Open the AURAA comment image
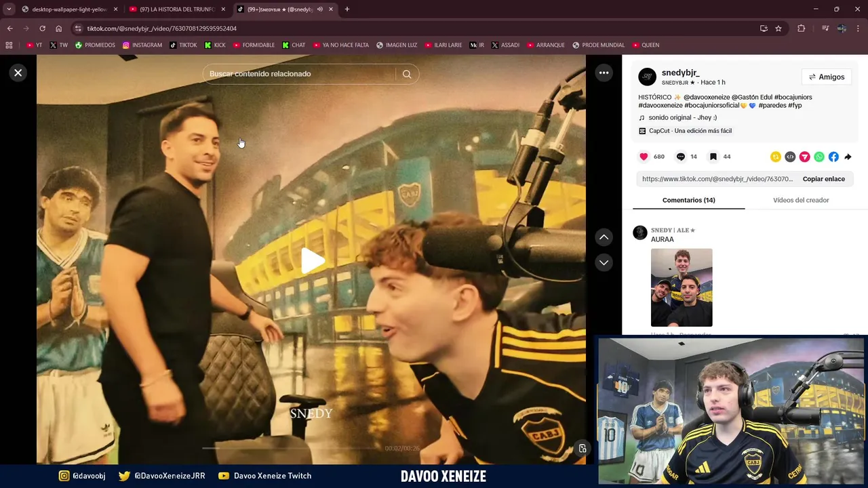Viewport: 868px width, 488px height. pyautogui.click(x=682, y=287)
